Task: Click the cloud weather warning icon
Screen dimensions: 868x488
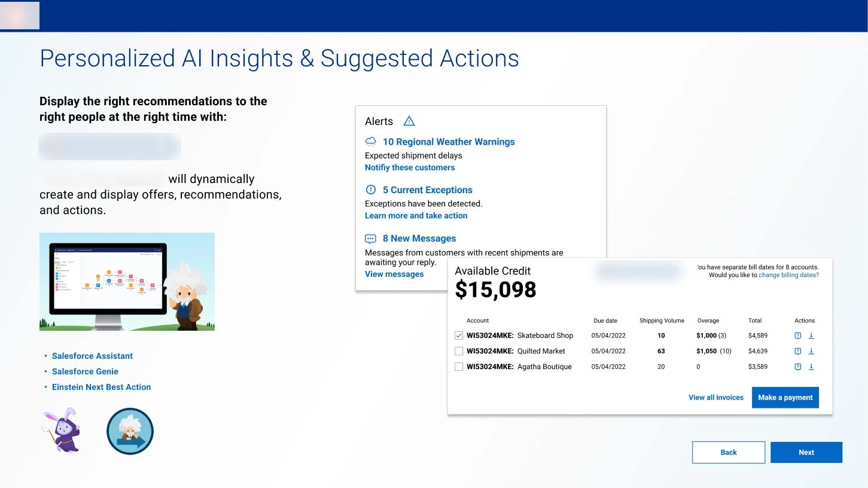Action: [371, 142]
